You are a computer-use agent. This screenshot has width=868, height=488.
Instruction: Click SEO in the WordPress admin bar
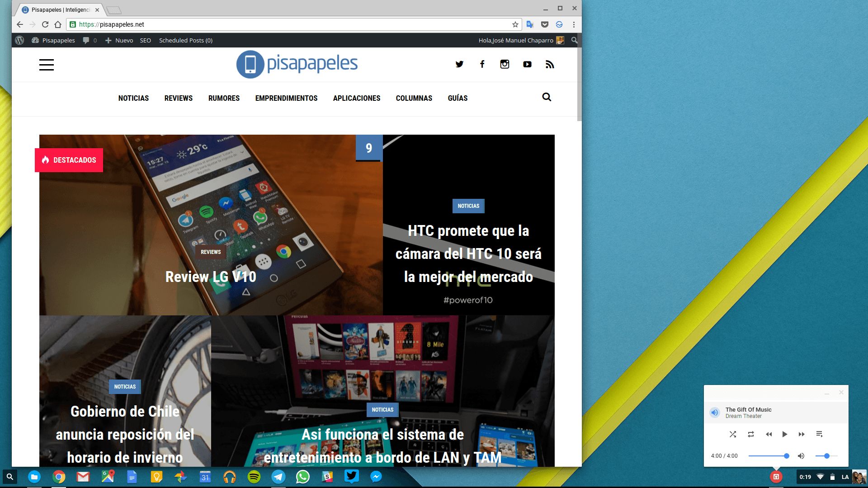click(x=146, y=40)
